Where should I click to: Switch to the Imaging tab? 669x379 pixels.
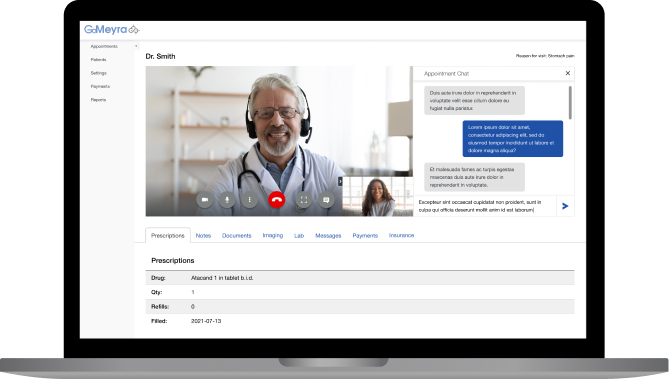tap(273, 236)
